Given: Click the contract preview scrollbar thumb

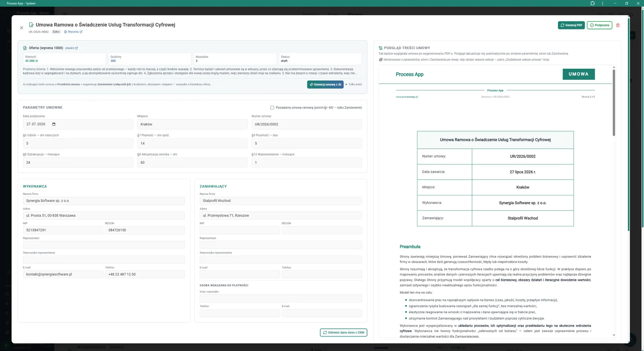Looking at the screenshot, I should click(x=614, y=103).
